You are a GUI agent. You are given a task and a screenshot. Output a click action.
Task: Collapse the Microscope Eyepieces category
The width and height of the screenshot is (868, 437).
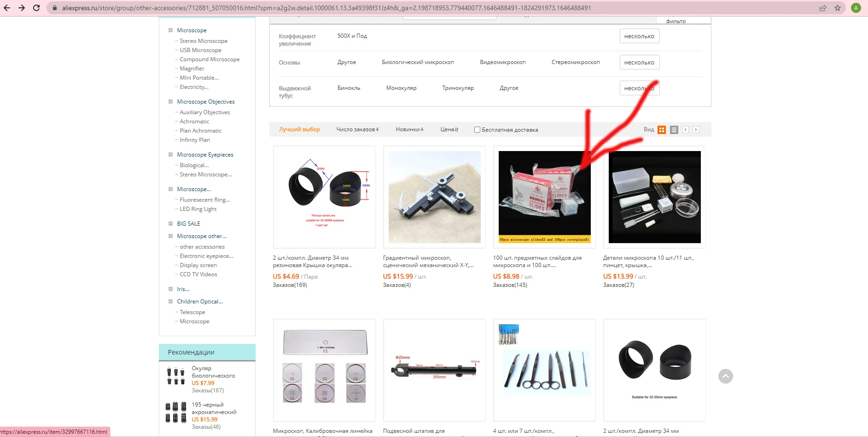coord(170,155)
